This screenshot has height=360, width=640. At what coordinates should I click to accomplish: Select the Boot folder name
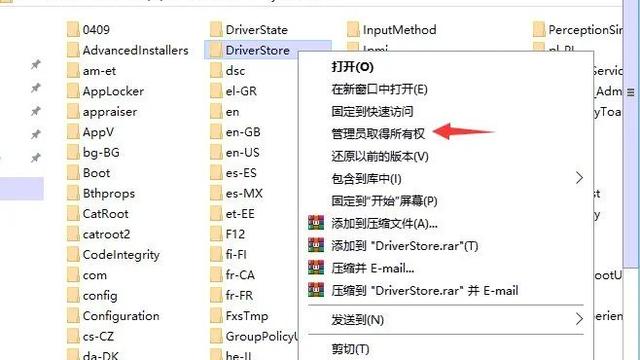(96, 173)
